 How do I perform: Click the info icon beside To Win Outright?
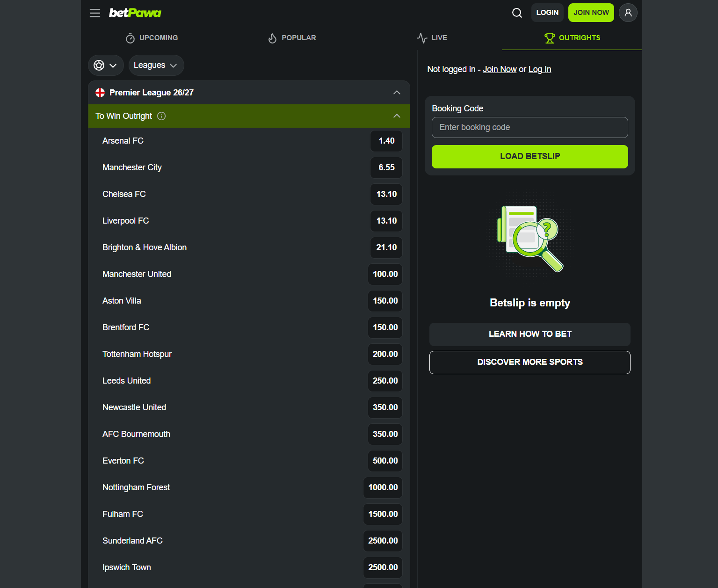click(x=161, y=116)
